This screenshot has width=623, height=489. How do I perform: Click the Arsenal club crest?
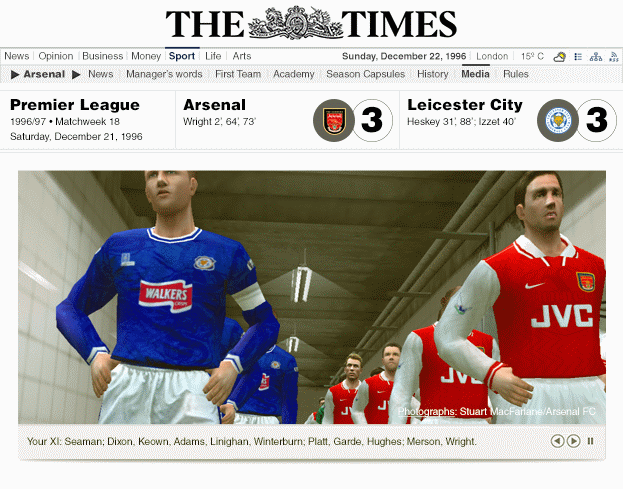[334, 120]
